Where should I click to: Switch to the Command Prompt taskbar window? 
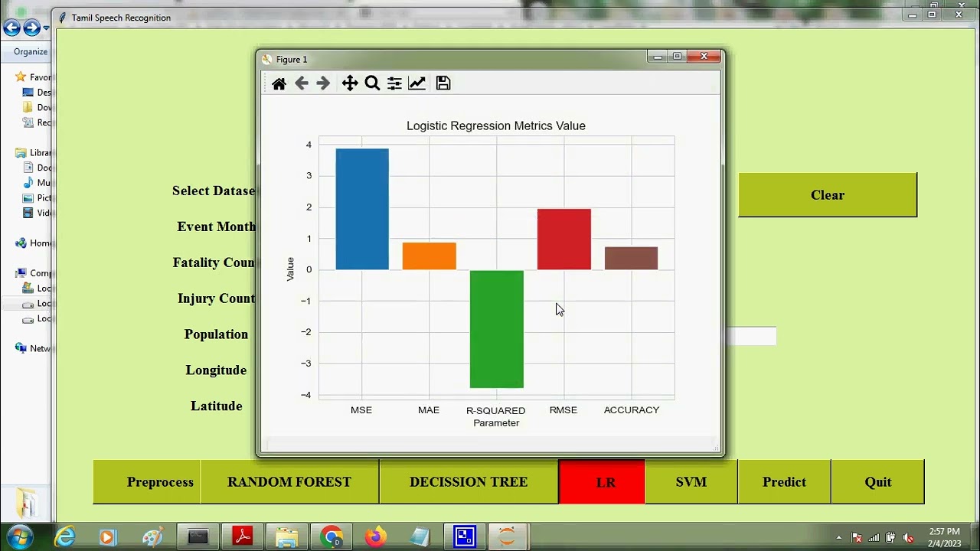[x=198, y=537]
